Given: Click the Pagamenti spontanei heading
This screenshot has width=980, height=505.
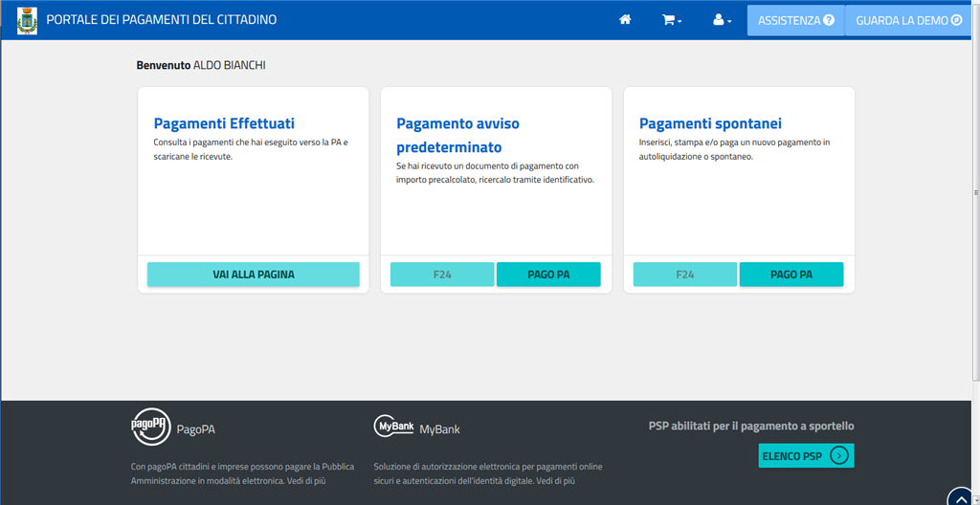Looking at the screenshot, I should pyautogui.click(x=710, y=123).
